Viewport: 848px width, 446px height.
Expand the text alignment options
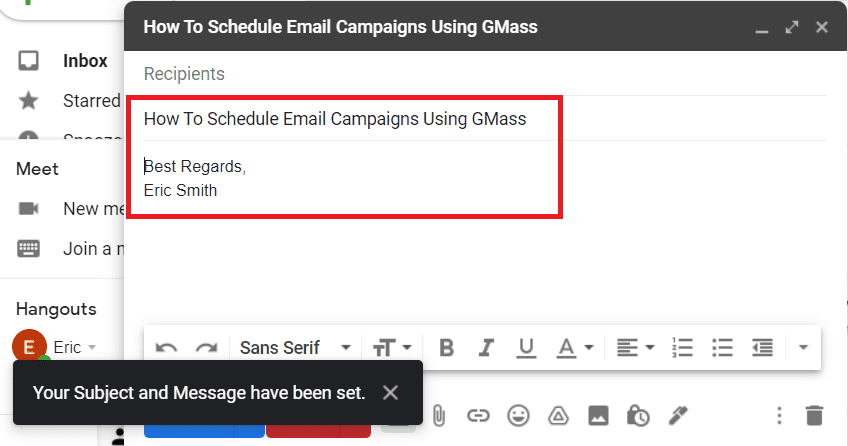(x=635, y=348)
